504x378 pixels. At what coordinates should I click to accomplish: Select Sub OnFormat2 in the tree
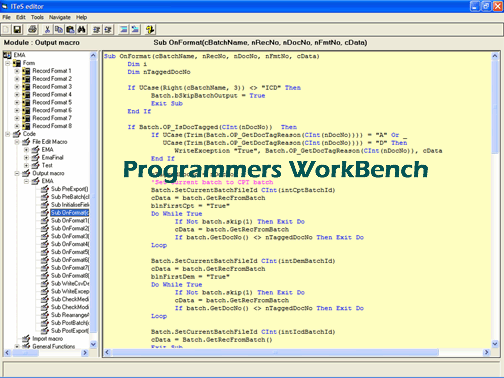point(70,228)
